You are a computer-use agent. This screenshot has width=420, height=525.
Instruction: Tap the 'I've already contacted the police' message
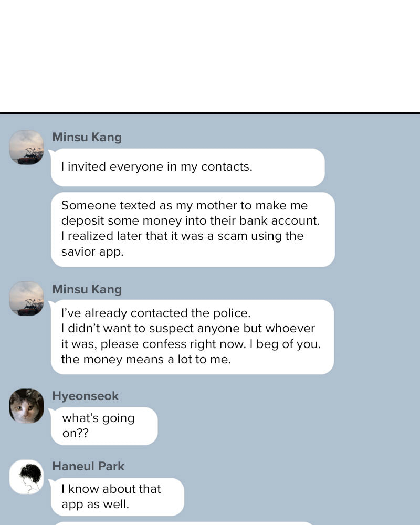point(192,337)
